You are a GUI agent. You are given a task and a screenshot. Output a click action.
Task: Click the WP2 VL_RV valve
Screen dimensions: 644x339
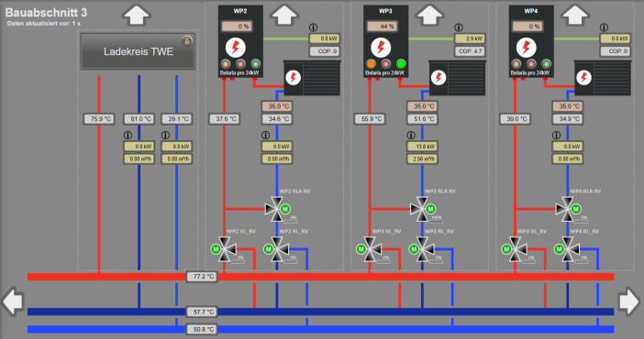click(224, 248)
